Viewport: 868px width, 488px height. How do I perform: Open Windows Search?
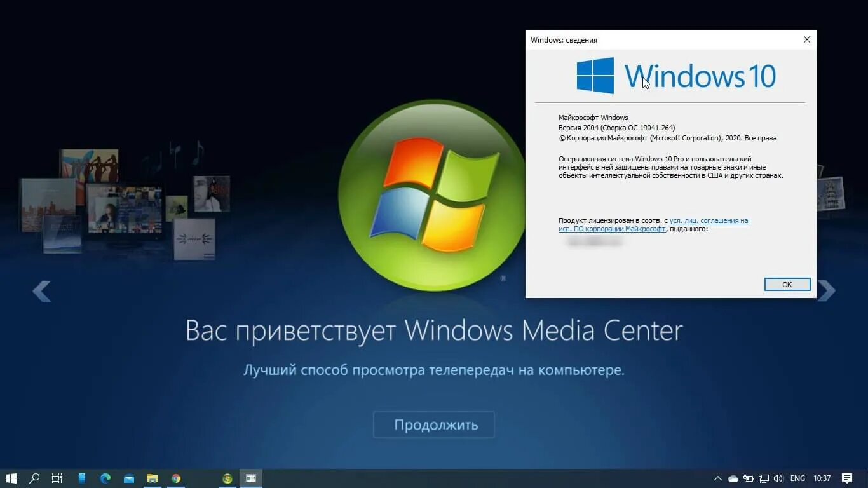34,478
